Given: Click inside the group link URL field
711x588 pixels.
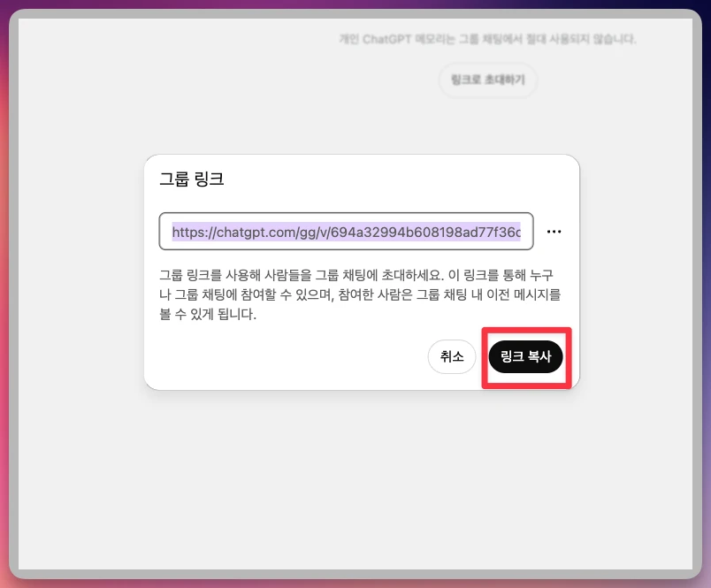Looking at the screenshot, I should coord(346,232).
